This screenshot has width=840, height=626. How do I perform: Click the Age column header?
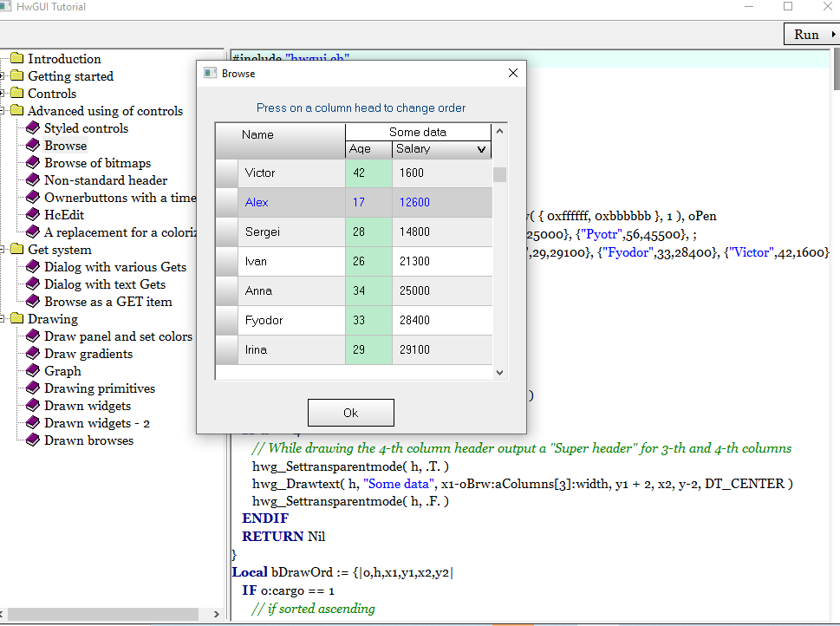[x=368, y=149]
